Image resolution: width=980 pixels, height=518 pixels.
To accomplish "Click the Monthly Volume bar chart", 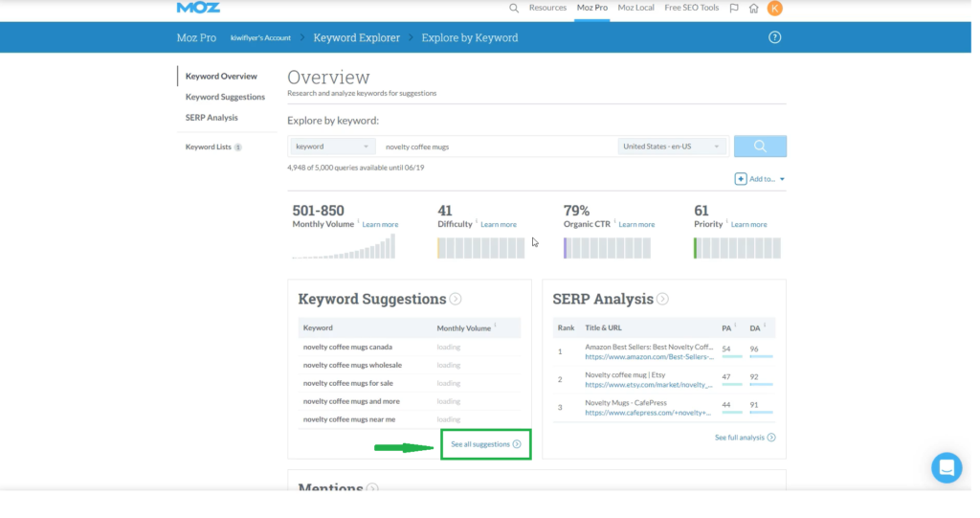I will [344, 246].
